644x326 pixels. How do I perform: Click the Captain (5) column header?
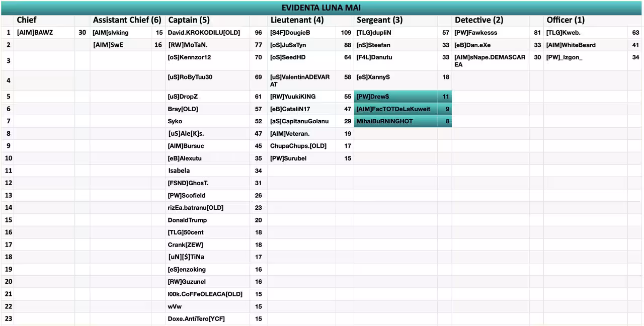pyautogui.click(x=207, y=20)
